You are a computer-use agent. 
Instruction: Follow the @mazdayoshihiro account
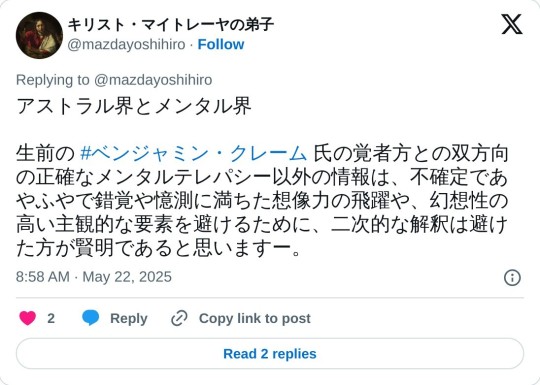[221, 44]
